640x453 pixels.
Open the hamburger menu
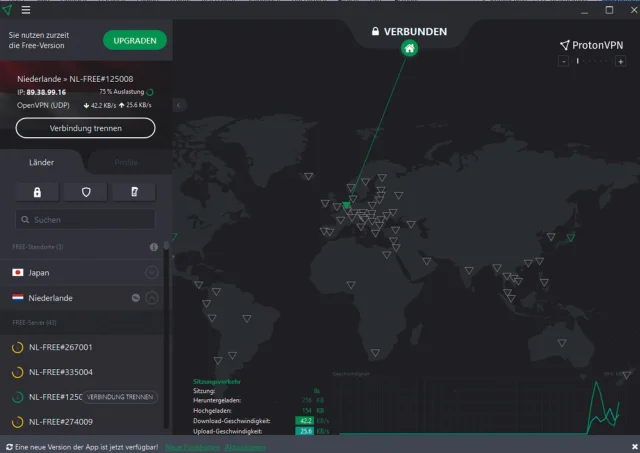(26, 10)
